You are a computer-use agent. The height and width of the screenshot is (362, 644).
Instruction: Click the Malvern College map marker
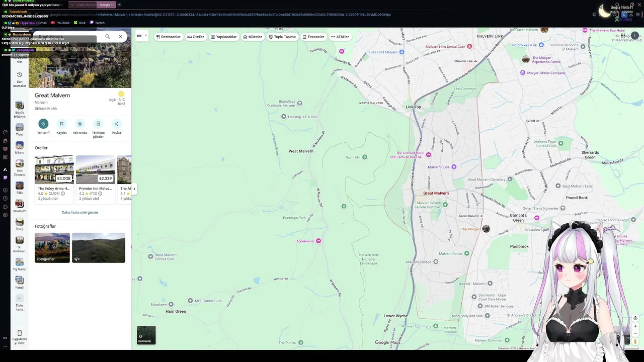click(436, 261)
